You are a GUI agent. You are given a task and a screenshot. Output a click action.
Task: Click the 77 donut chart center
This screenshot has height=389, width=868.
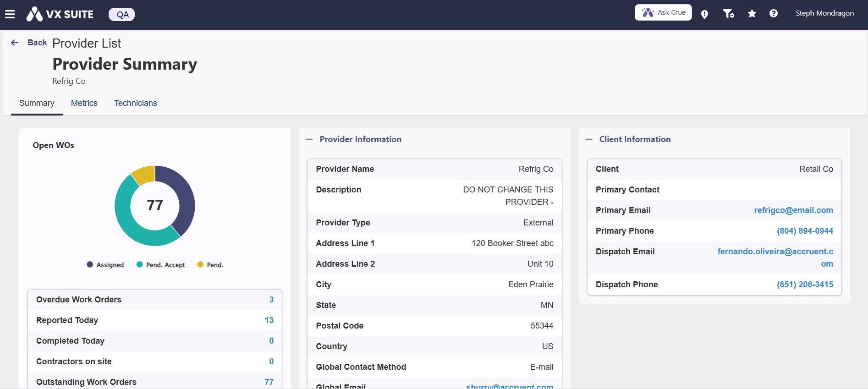pos(155,205)
